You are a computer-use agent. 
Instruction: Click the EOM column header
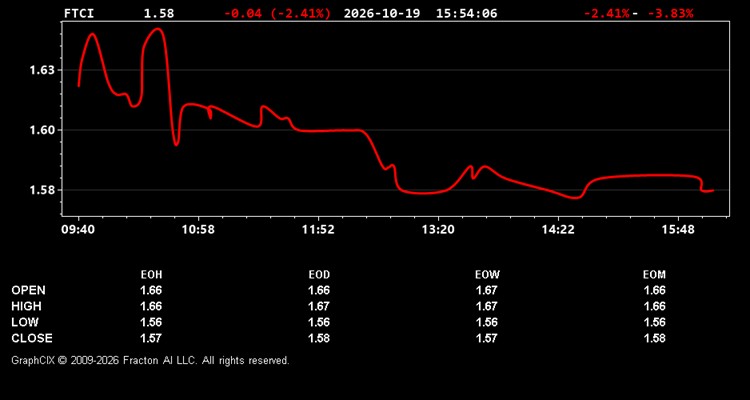coord(654,275)
